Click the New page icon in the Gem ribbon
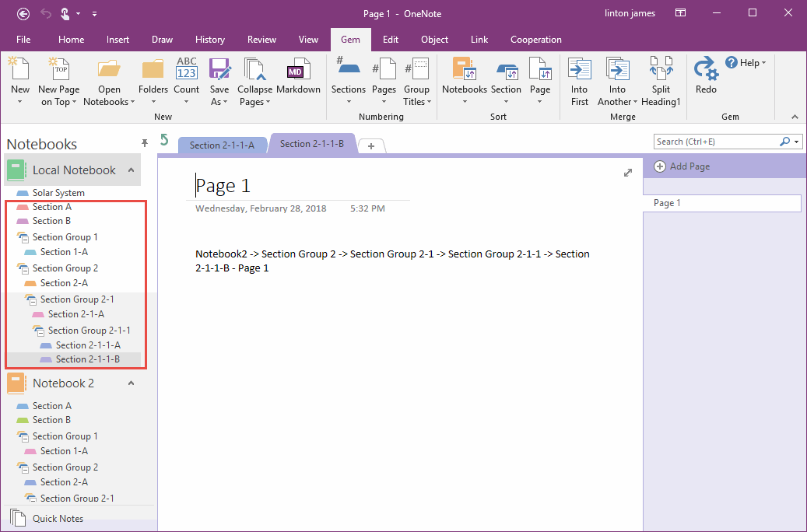The image size is (807, 532). click(x=19, y=69)
